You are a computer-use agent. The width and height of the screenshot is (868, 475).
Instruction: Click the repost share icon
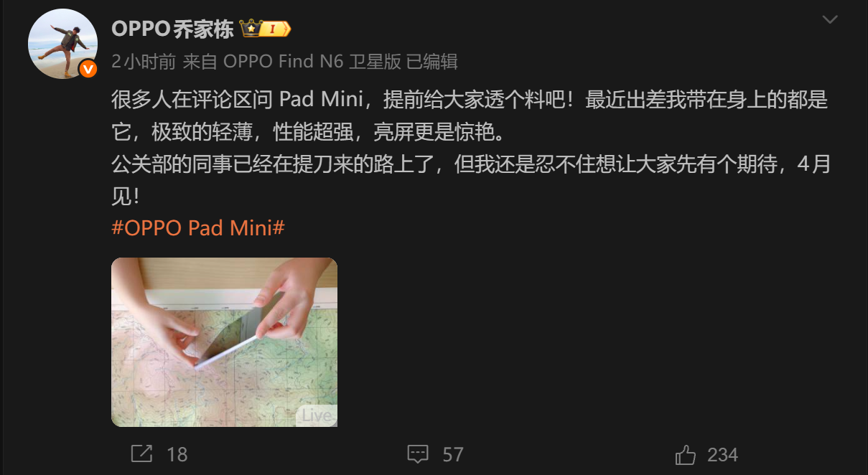141,453
